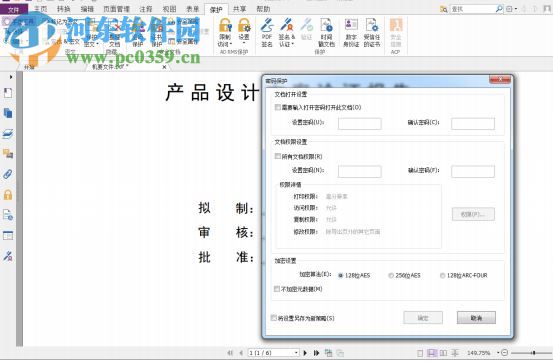The width and height of the screenshot is (553, 362).
Task: Switch to the 转换 ribbon tab
Action: coord(63,9)
